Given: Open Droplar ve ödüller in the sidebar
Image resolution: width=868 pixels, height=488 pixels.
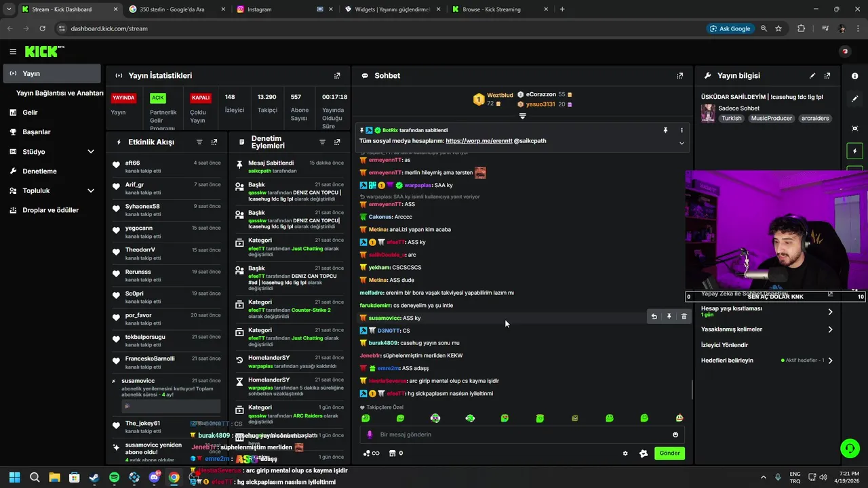Looking at the screenshot, I should point(52,210).
